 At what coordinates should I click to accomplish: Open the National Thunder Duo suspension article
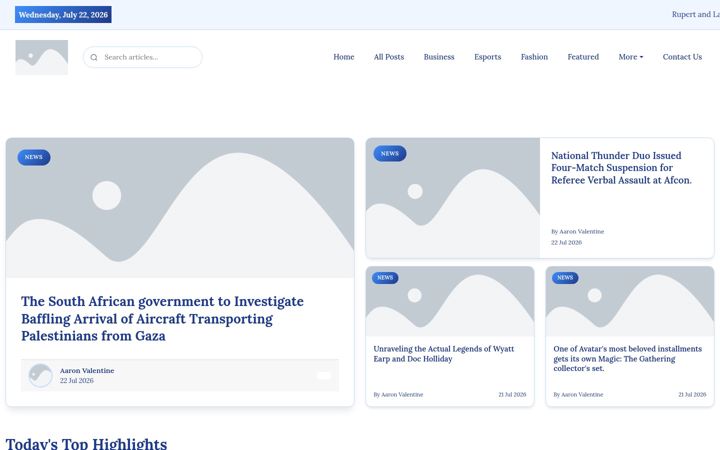tap(621, 168)
